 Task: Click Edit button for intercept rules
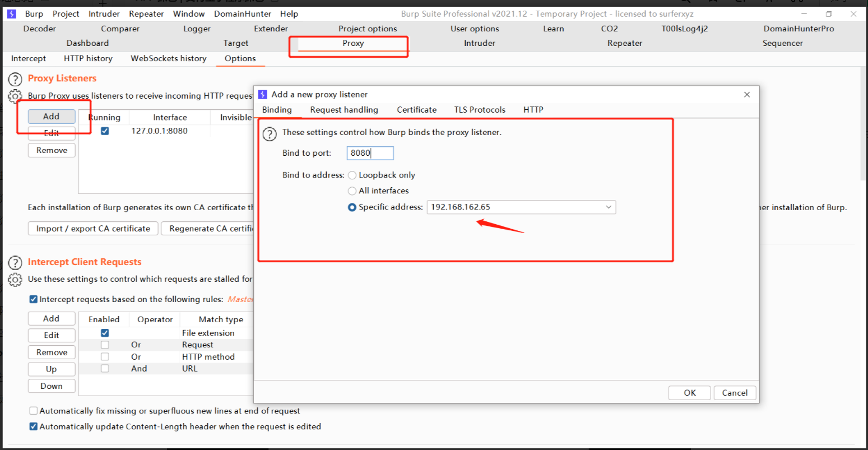(x=52, y=335)
